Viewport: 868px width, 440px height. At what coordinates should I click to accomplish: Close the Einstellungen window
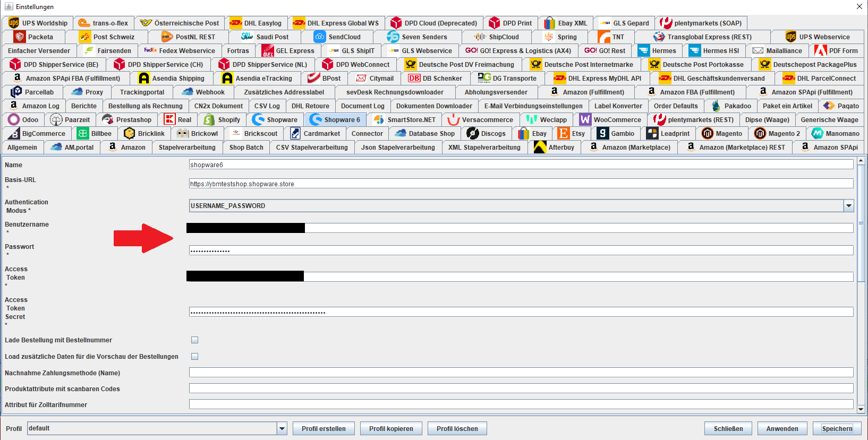859,6
